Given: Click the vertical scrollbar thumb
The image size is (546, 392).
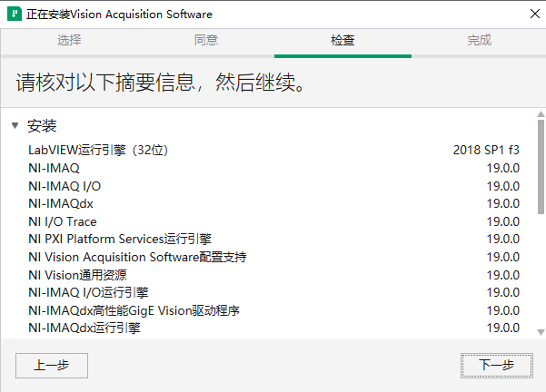Looking at the screenshot, I should point(541,168).
